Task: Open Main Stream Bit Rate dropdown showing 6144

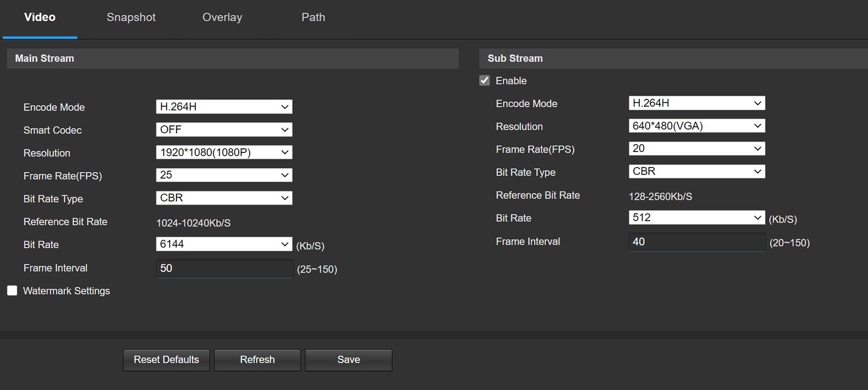Action: pyautogui.click(x=224, y=244)
